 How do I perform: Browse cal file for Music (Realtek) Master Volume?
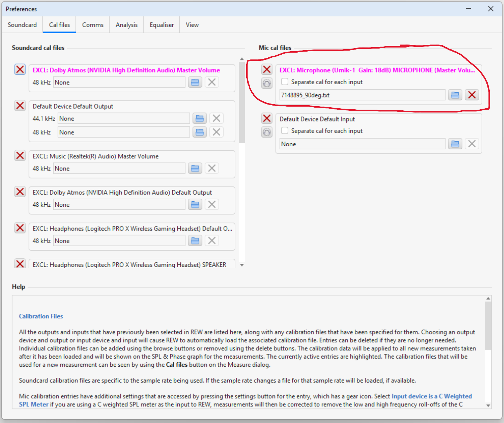coord(195,168)
